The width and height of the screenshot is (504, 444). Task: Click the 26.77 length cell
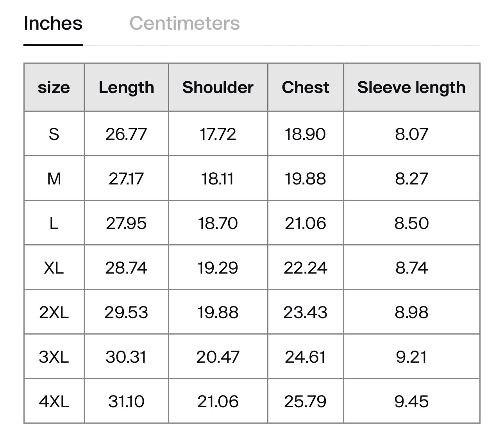(x=126, y=134)
